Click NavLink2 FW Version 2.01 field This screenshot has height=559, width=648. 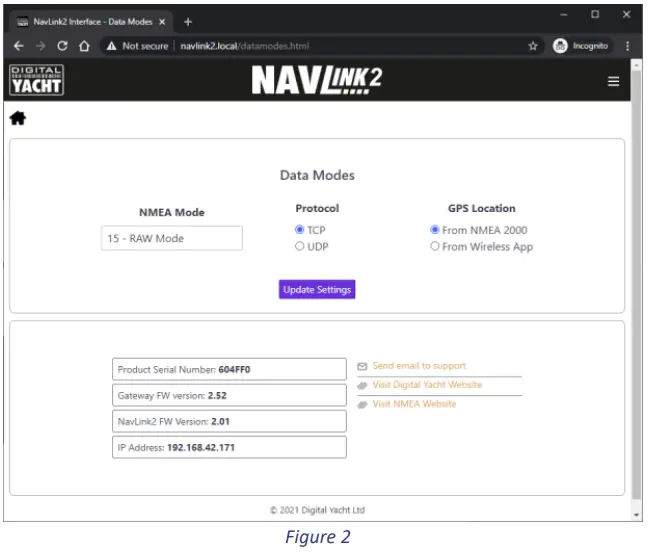[229, 421]
